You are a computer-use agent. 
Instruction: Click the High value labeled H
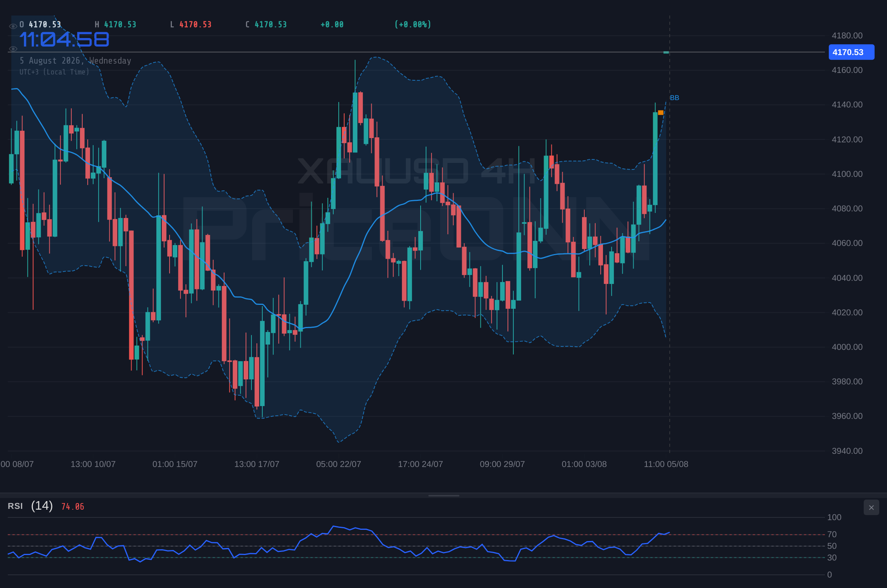pos(120,24)
